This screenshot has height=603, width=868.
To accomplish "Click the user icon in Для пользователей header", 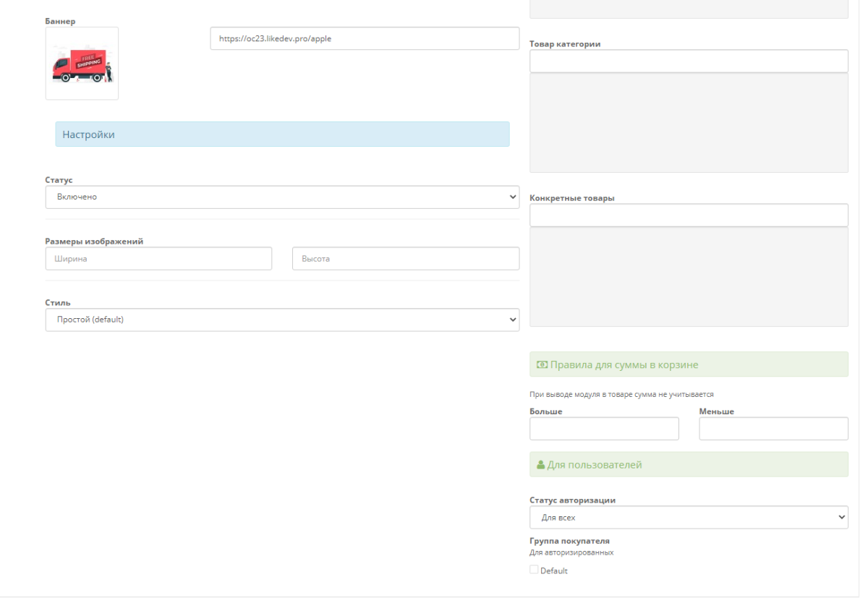I will pyautogui.click(x=540, y=465).
